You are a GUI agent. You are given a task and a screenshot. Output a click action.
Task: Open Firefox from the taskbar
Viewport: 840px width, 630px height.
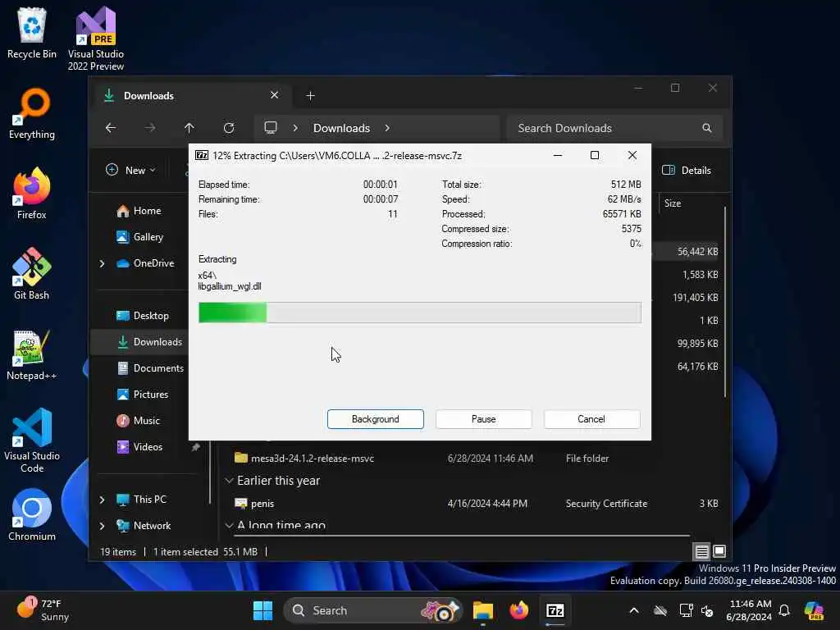(x=518, y=610)
